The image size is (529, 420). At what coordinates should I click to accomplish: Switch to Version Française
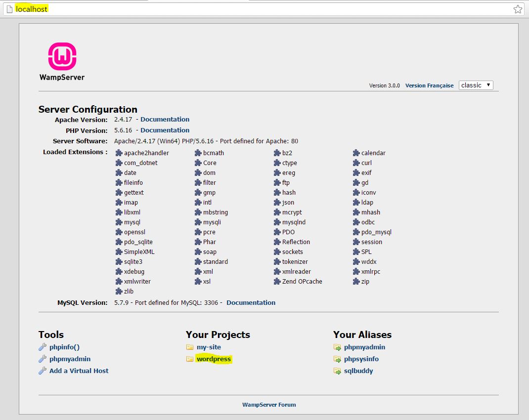[x=429, y=85]
